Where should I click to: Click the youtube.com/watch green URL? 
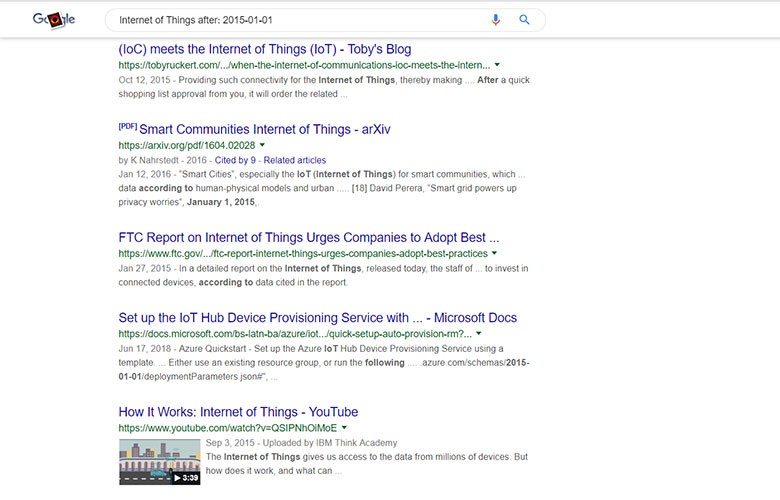227,428
